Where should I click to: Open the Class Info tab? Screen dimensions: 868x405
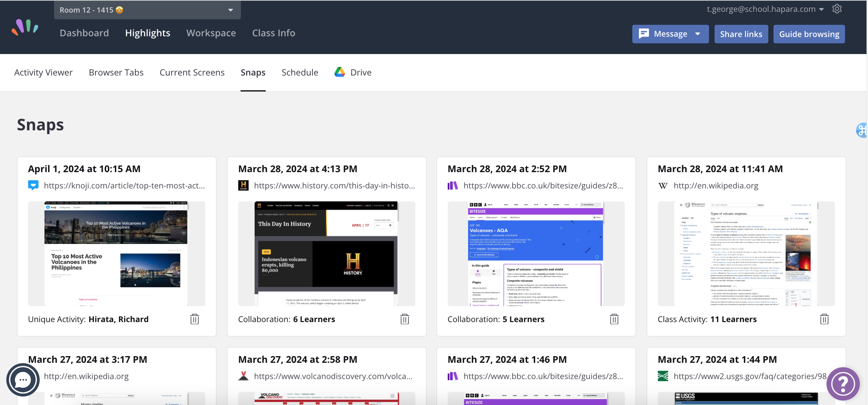pos(274,33)
